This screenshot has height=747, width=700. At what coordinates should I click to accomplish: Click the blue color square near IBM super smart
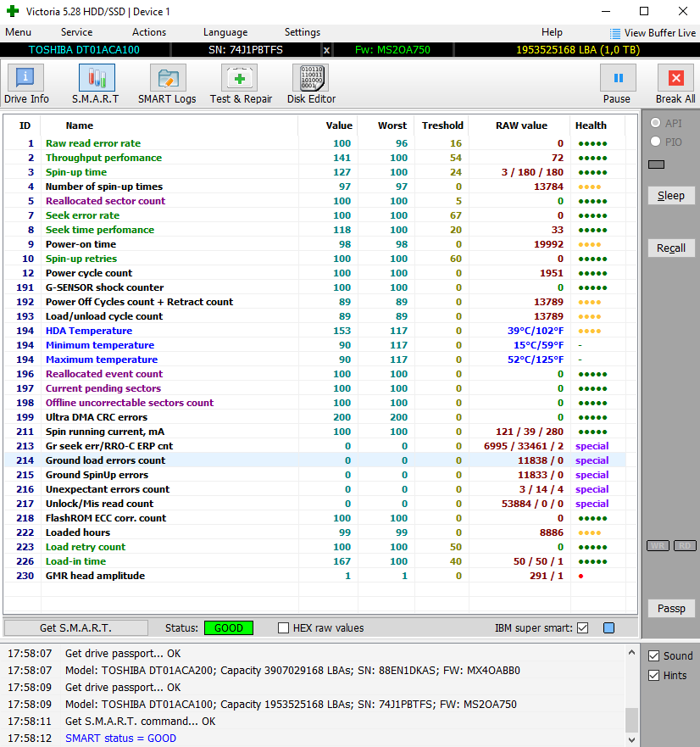[x=608, y=628]
